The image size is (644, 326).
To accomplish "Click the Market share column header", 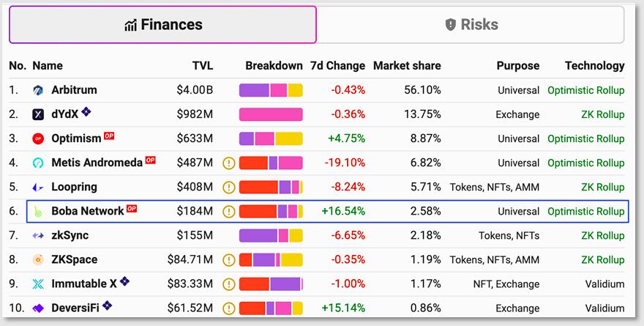I will click(x=407, y=65).
